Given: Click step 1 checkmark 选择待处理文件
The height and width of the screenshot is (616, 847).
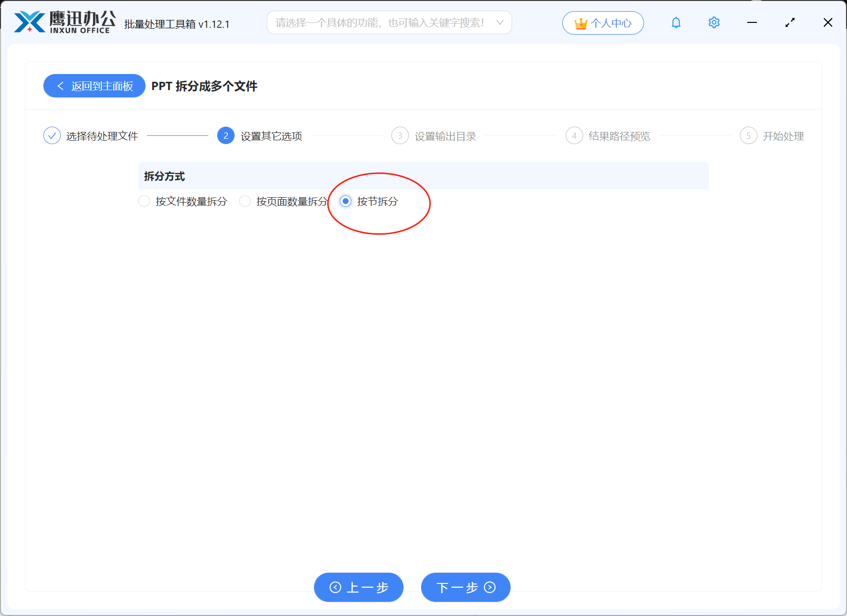Looking at the screenshot, I should (x=52, y=135).
